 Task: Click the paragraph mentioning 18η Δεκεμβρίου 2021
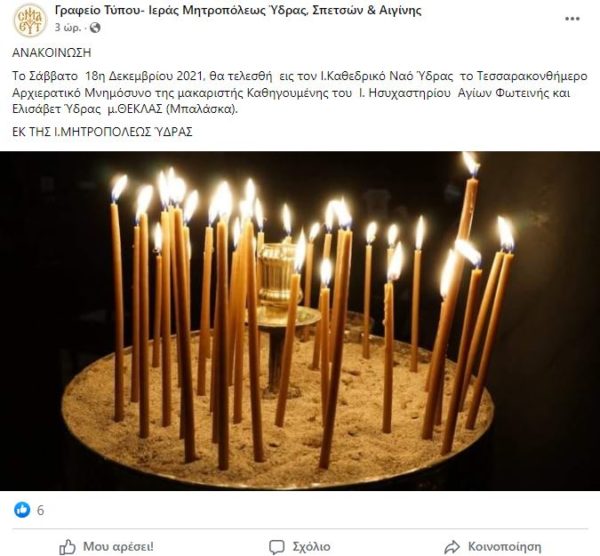(300, 93)
